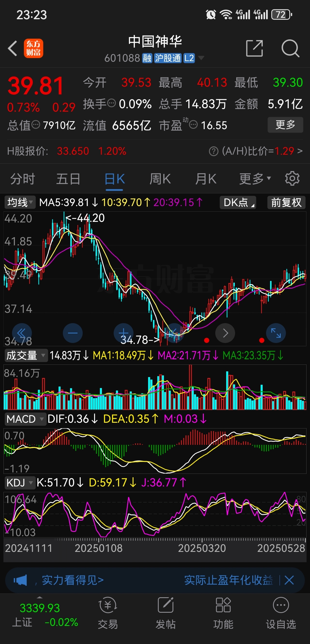310x644 pixels.
Task: Close the promotional banner
Action: tap(289, 580)
